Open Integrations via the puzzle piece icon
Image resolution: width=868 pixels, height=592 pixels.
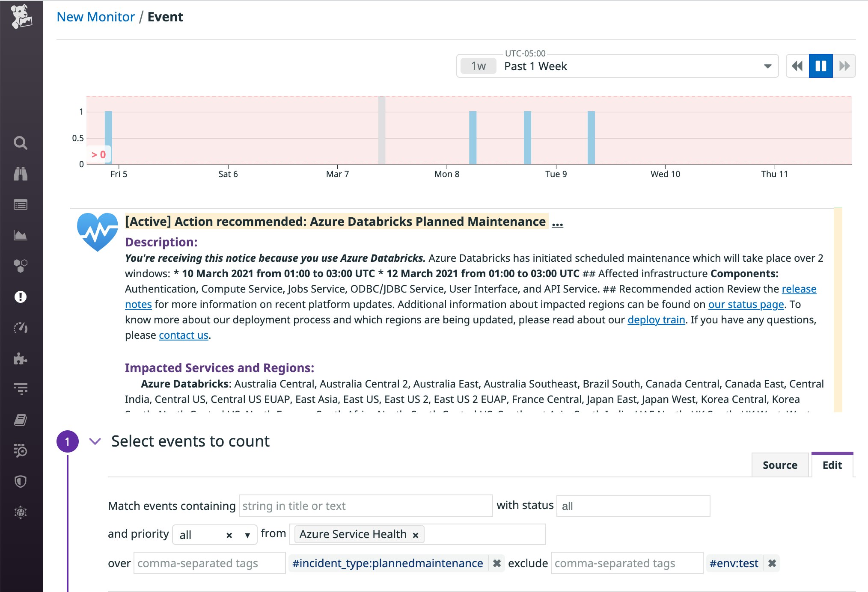[x=21, y=359]
